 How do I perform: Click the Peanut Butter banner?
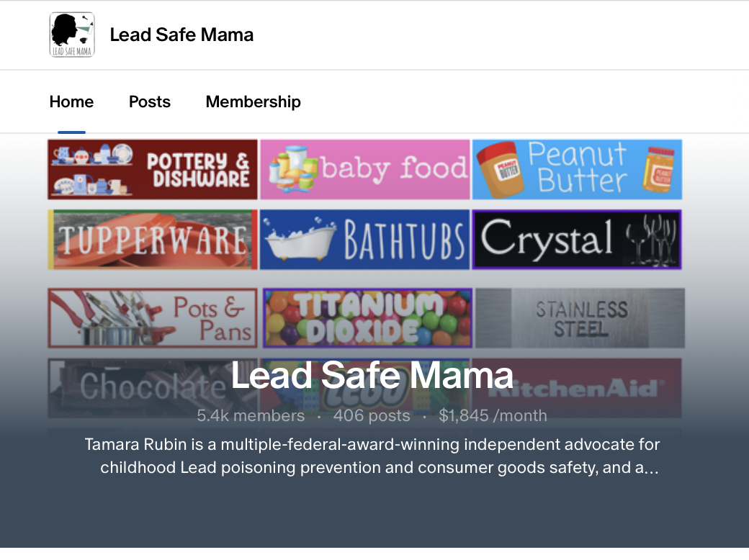coord(577,170)
